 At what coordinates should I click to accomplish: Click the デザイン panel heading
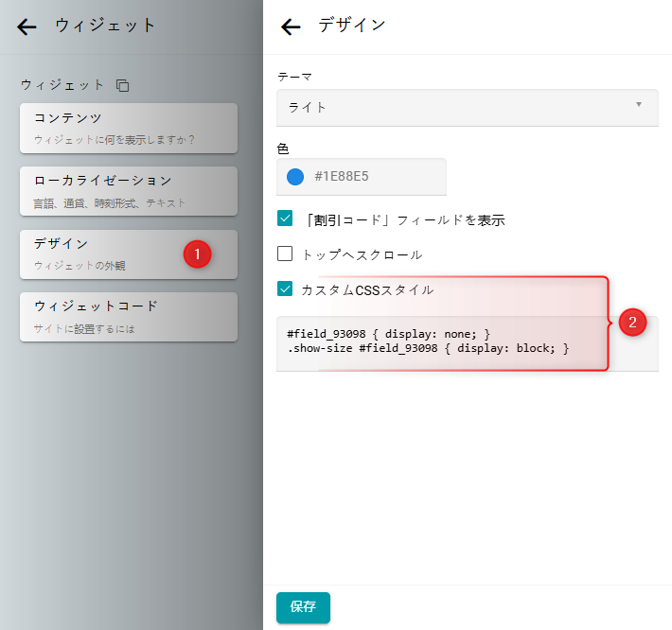click(352, 26)
